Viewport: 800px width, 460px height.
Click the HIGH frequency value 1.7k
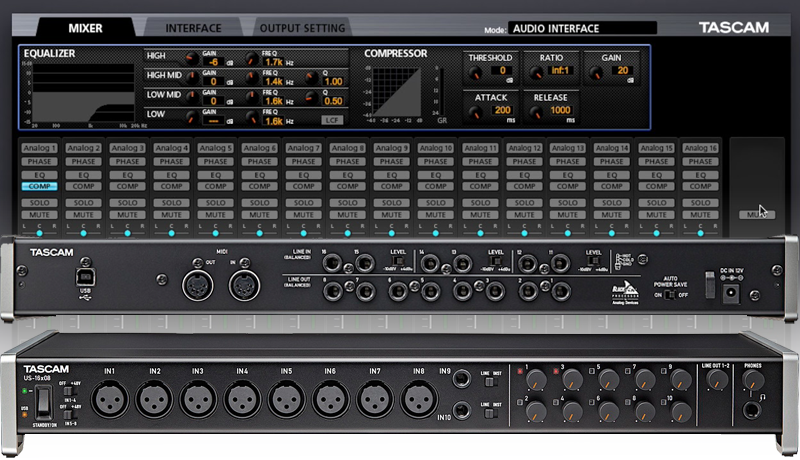[273, 62]
